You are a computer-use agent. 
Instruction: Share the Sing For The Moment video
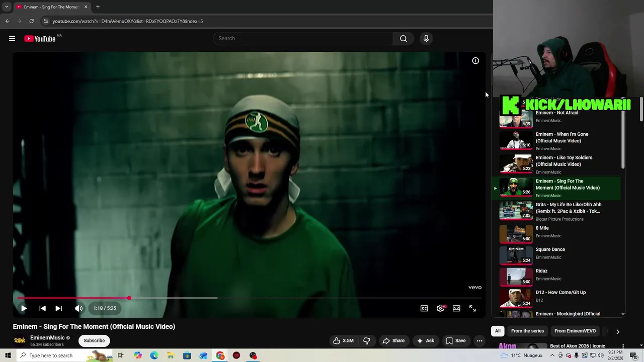[x=393, y=340]
